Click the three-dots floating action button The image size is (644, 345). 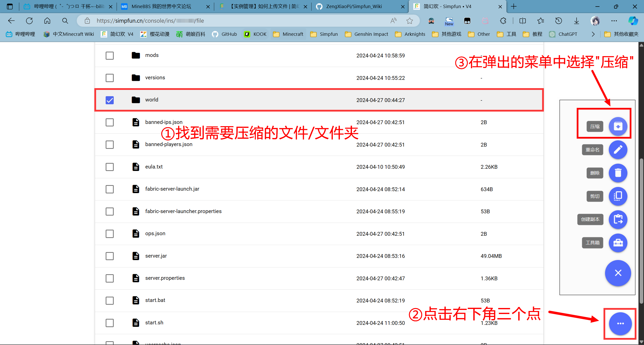click(x=620, y=323)
